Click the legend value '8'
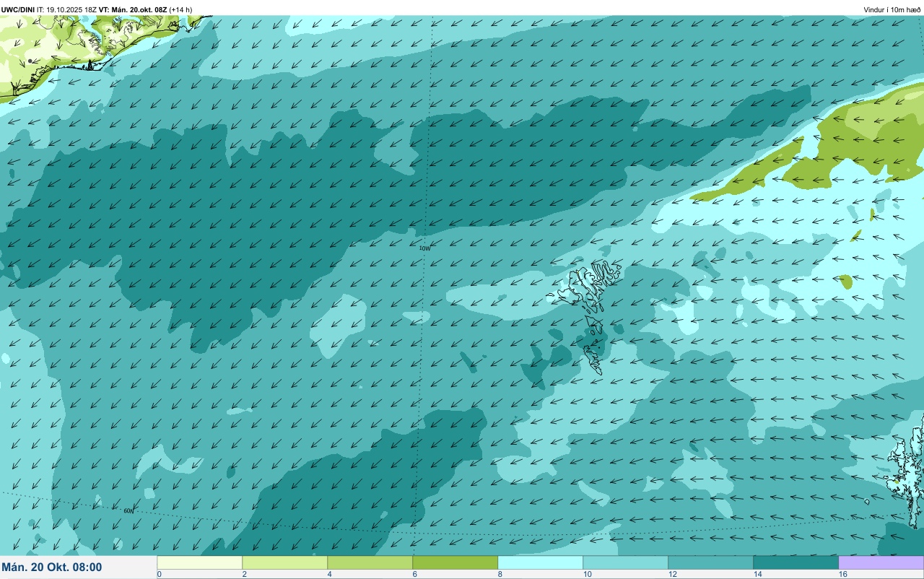924x579 pixels. [x=500, y=574]
